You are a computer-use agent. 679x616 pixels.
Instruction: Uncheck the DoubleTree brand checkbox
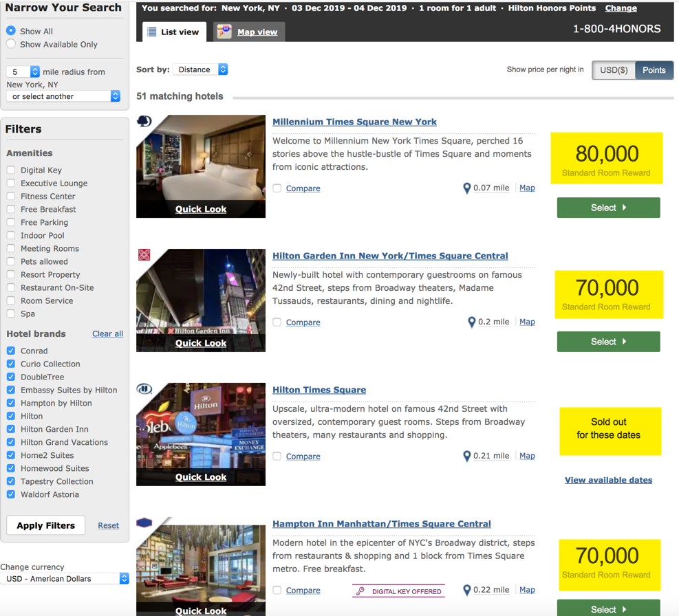tap(11, 377)
